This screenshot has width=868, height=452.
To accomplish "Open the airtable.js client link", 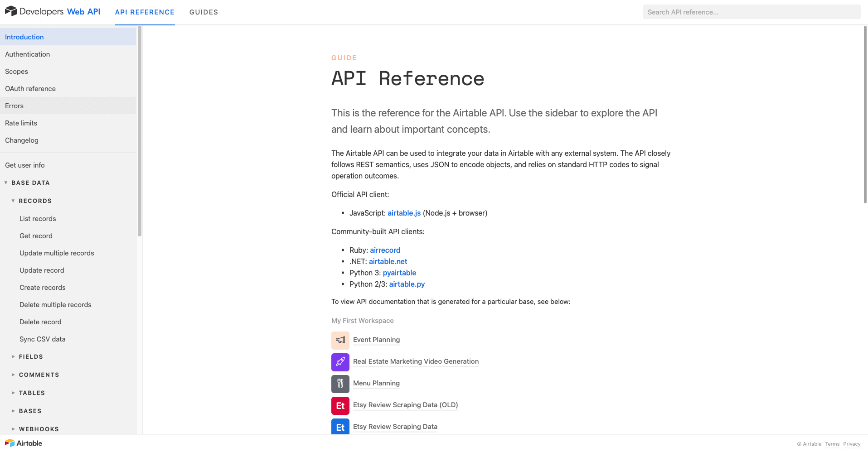I will tap(404, 213).
